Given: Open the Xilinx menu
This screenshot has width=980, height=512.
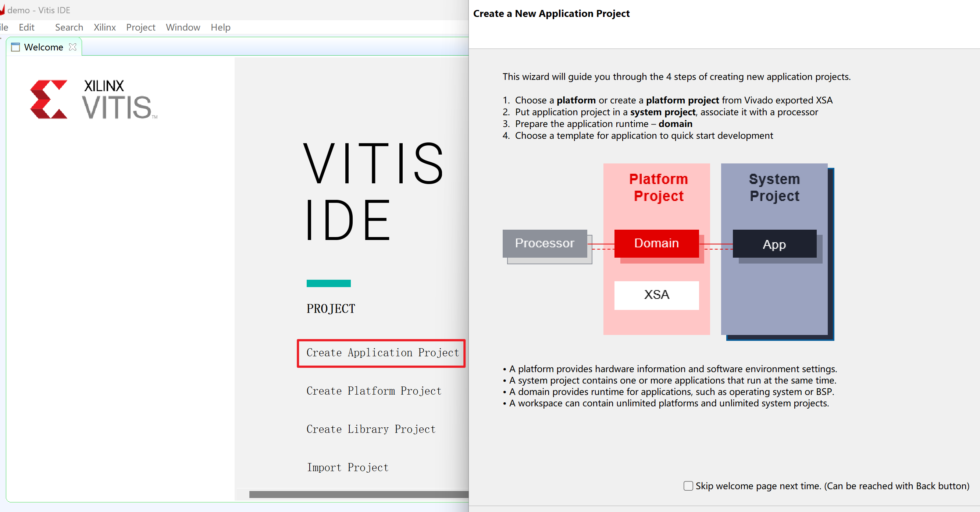Looking at the screenshot, I should [105, 27].
